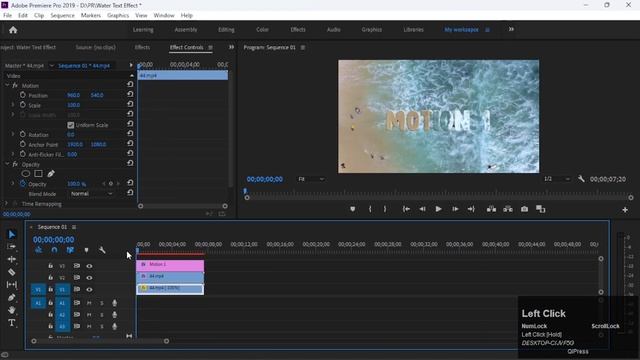
Task: Switch to the Color workspace
Action: pyautogui.click(x=262, y=29)
